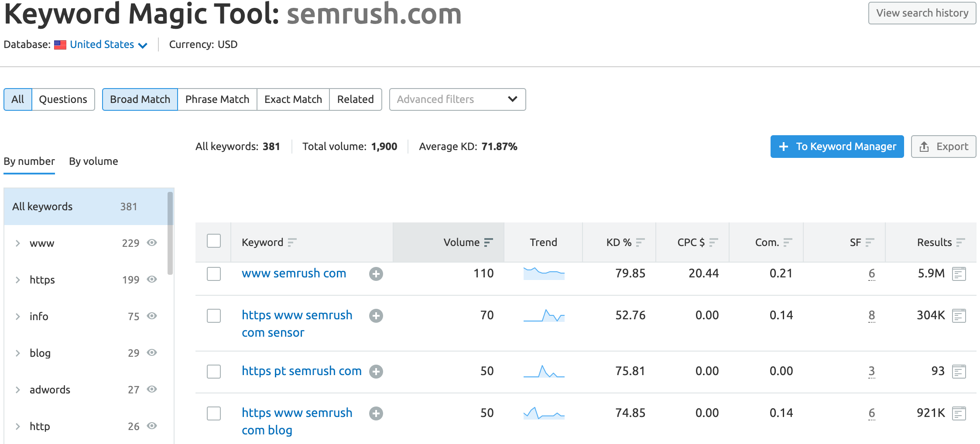Image resolution: width=980 pixels, height=444 pixels.
Task: Open the Advanced filters dropdown
Action: [x=457, y=99]
